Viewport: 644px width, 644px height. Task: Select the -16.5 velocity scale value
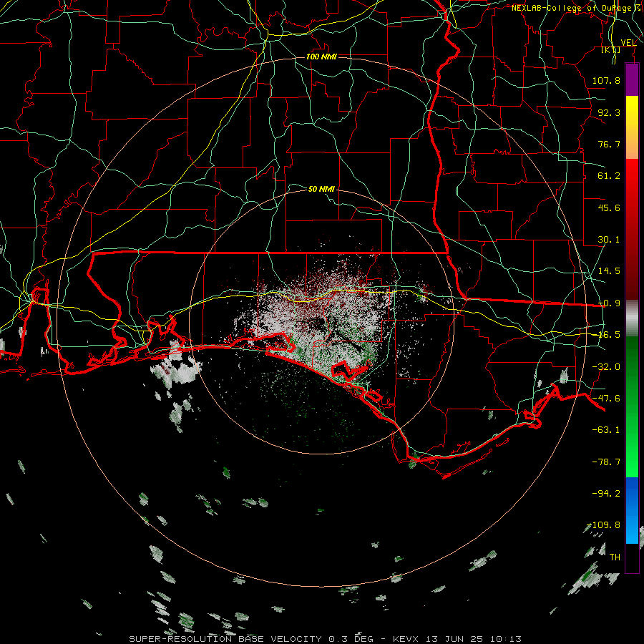609,335
